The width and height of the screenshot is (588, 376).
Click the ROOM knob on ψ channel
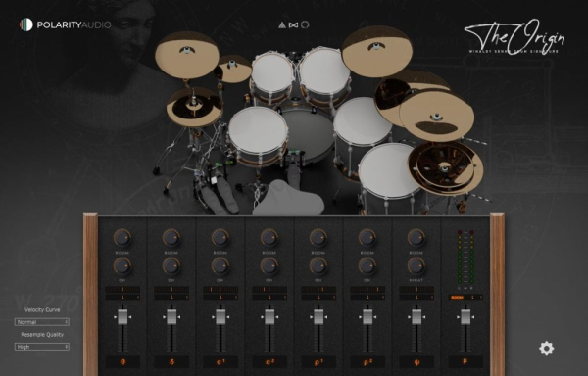[416, 237]
